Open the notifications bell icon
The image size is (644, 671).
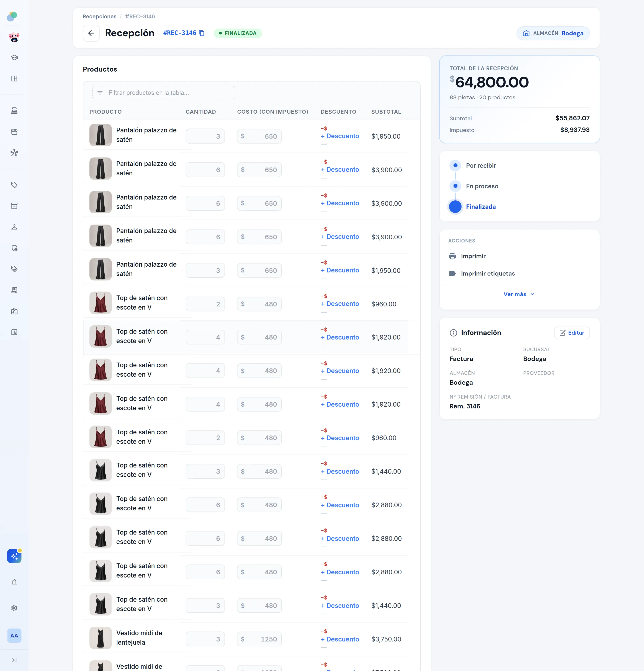(14, 582)
